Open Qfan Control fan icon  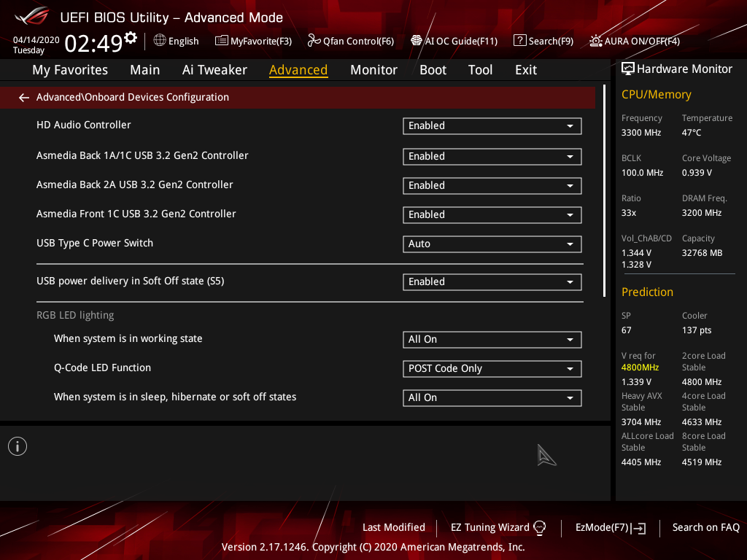pyautogui.click(x=314, y=41)
